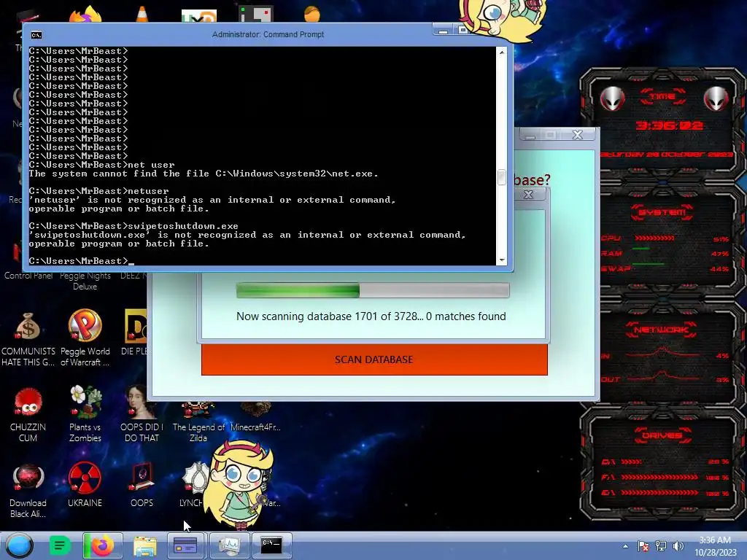Open Action Center flag in tray
Image resolution: width=747 pixels, height=560 pixels.
(643, 546)
